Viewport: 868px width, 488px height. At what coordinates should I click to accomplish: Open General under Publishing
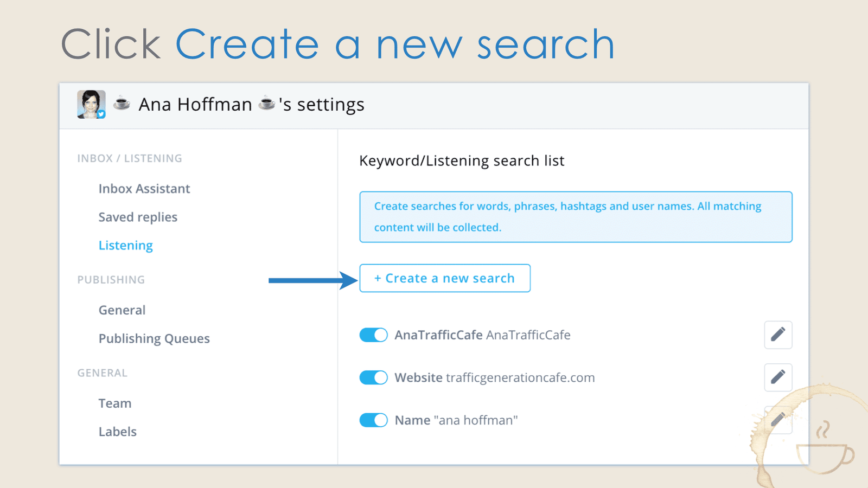click(x=122, y=310)
